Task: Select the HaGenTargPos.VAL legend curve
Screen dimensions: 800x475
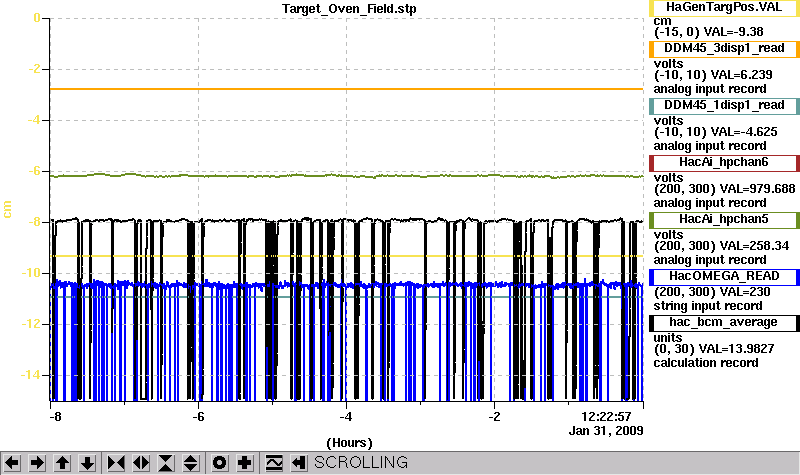Action: pyautogui.click(x=724, y=7)
